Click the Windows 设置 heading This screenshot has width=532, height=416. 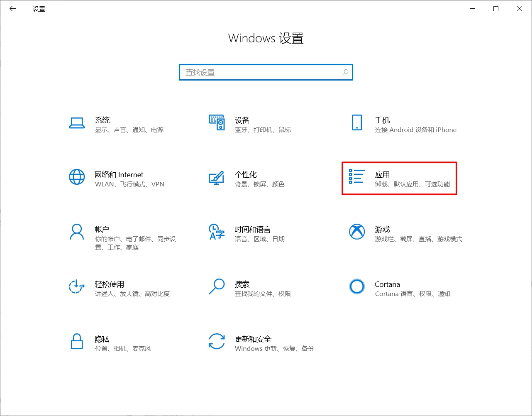(x=266, y=38)
